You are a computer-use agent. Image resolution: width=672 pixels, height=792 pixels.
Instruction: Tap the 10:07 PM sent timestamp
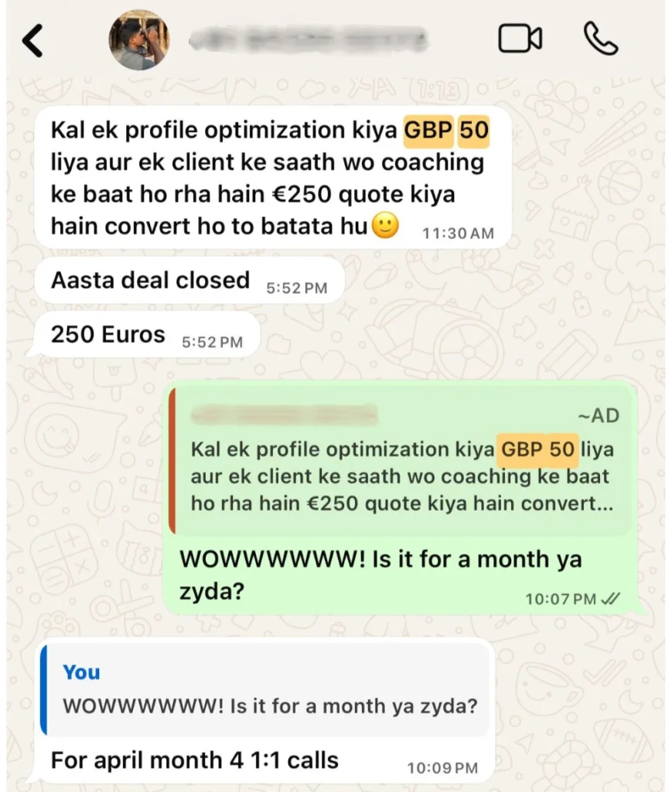coord(561,599)
